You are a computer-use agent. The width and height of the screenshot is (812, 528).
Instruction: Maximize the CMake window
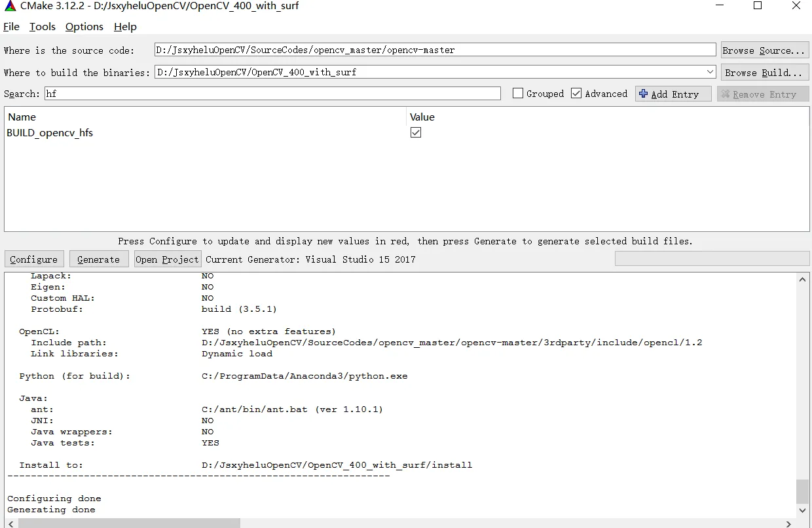click(x=758, y=6)
